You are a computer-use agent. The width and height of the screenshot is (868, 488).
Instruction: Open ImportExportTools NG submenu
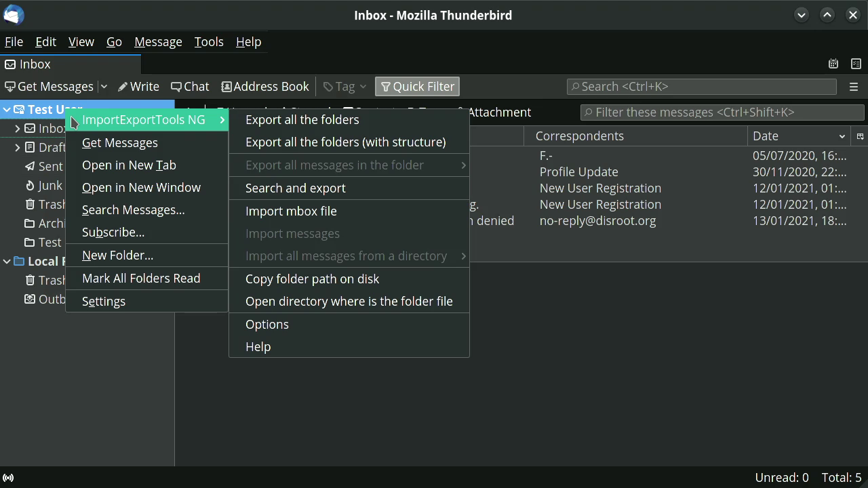147,120
